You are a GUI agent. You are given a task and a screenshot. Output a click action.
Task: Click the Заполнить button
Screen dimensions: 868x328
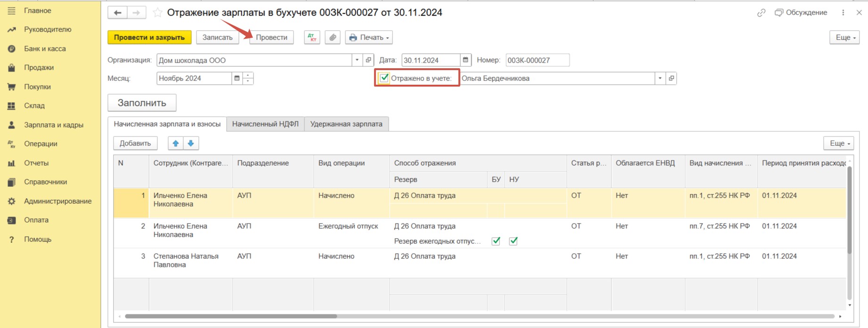click(142, 103)
